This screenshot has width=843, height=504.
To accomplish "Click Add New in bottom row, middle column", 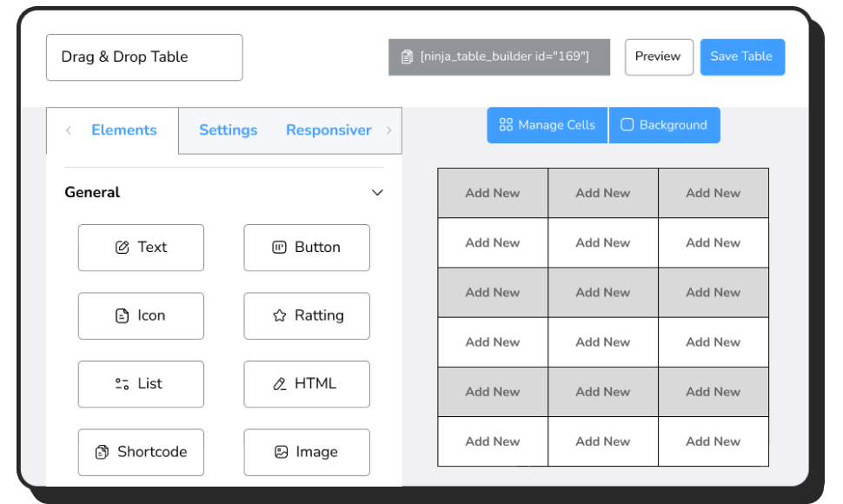I will click(602, 441).
